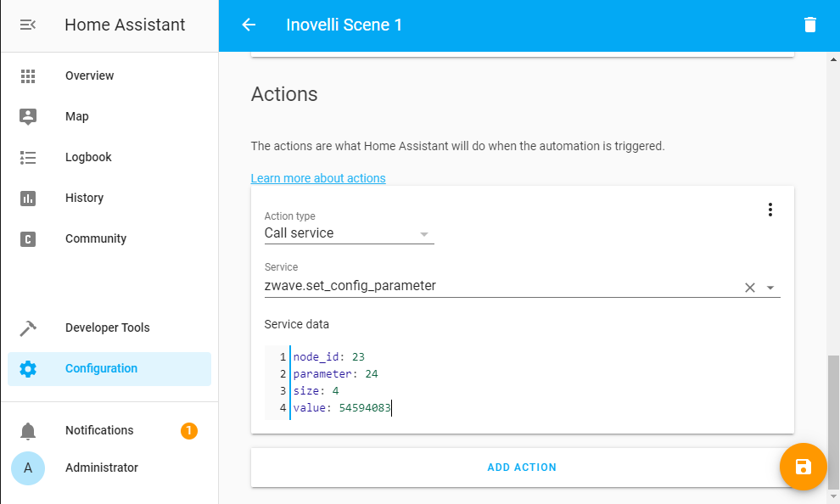Viewport: 840px width, 504px height.
Task: Open the Service dropdown arrow
Action: tap(770, 288)
